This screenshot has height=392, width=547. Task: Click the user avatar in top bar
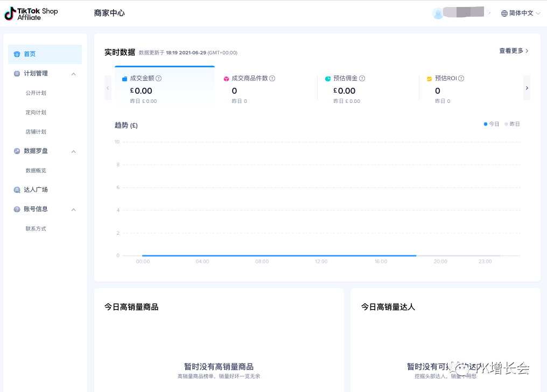pos(438,13)
